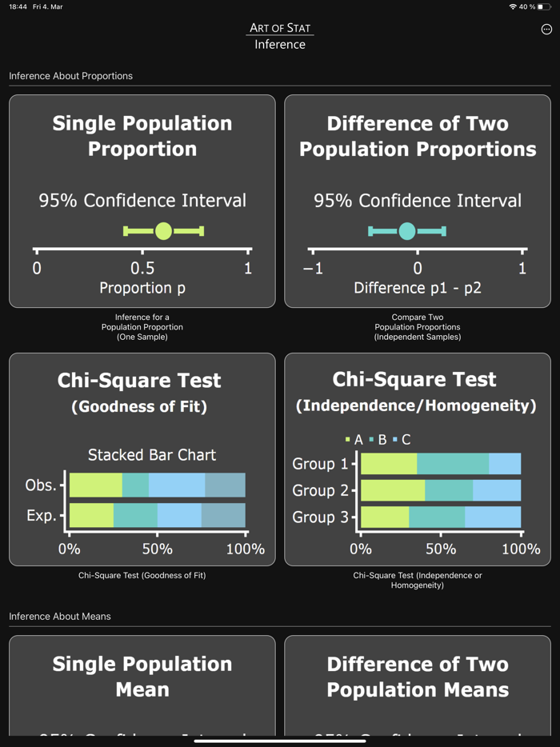
Task: Tap the teal confidence interval graphic
Action: point(406,230)
